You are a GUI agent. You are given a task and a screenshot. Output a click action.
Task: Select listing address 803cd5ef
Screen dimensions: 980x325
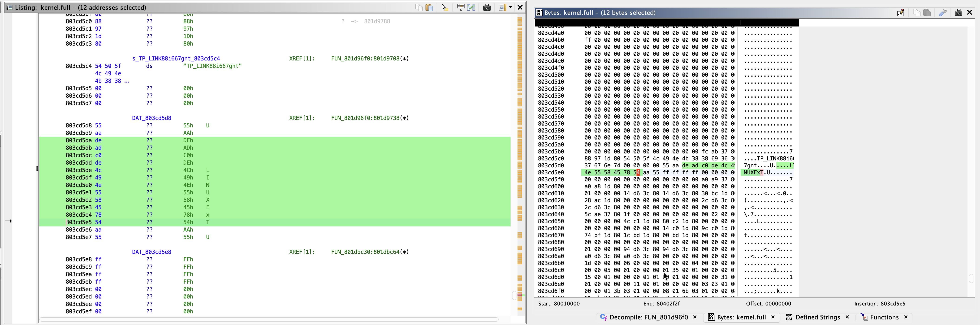point(78,311)
